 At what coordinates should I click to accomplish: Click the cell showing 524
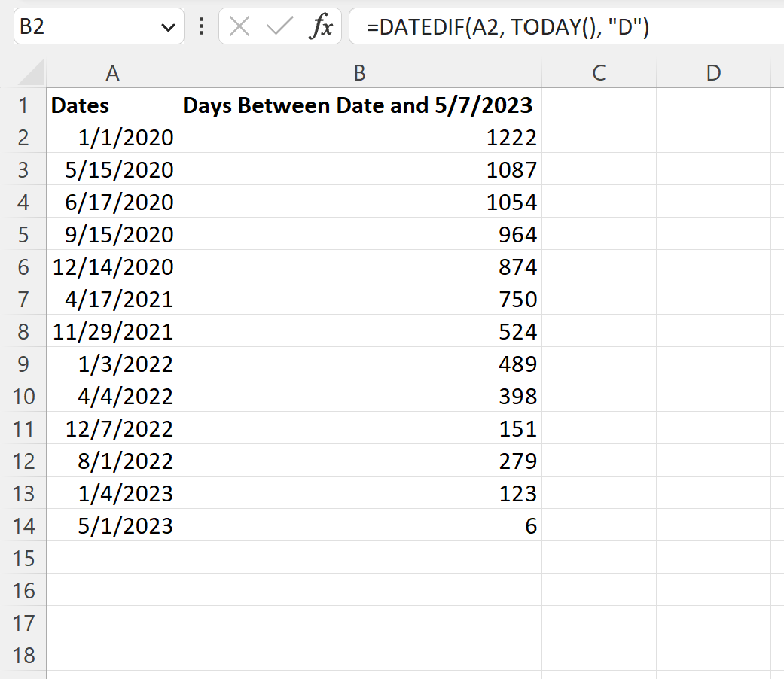click(360, 331)
